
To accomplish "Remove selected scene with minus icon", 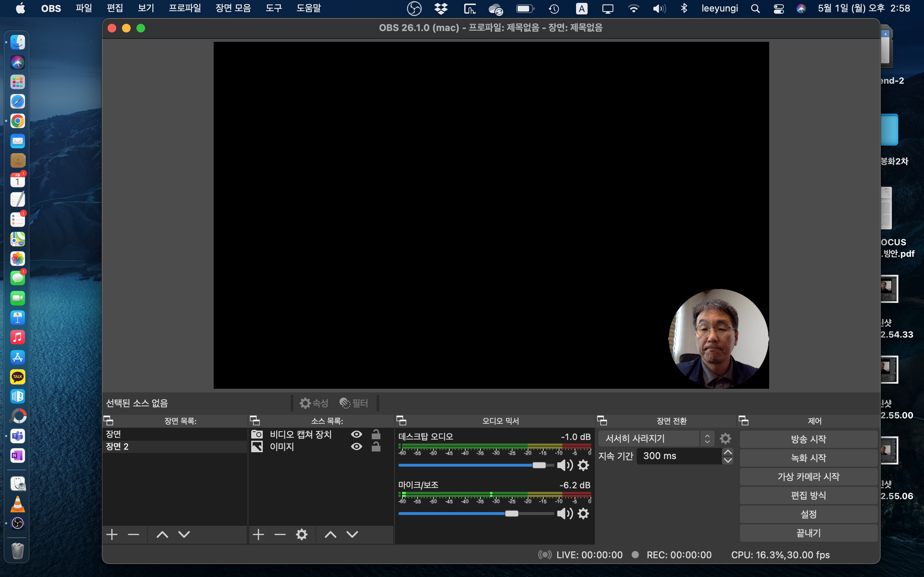I will (133, 535).
